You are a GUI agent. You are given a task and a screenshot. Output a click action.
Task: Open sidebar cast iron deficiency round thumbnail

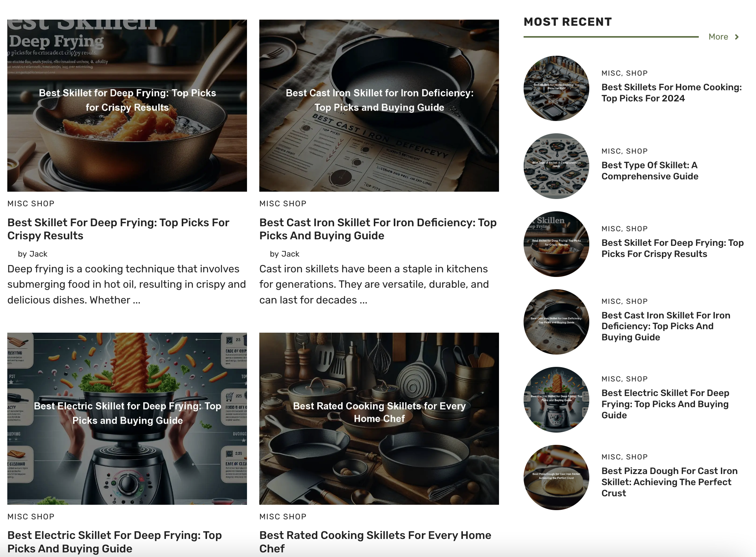point(556,322)
